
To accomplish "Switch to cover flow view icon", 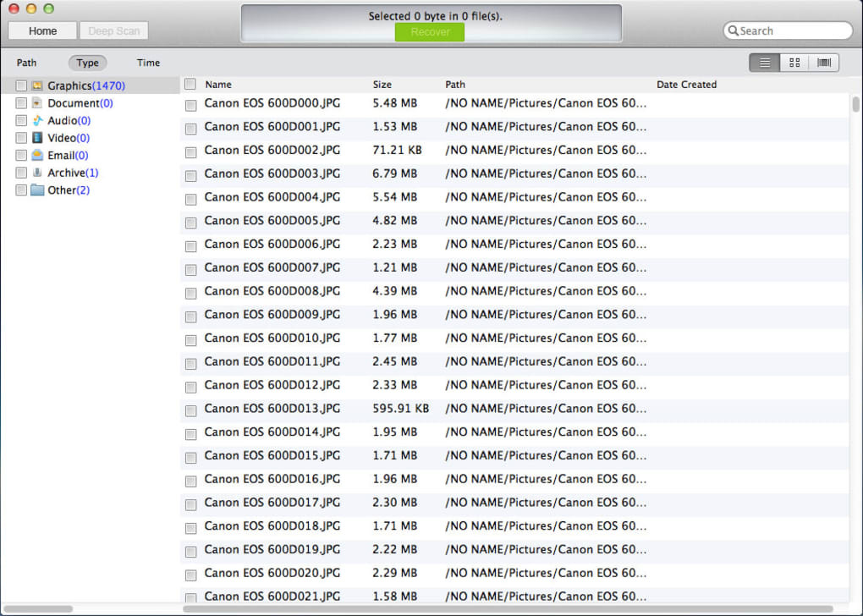I will click(x=824, y=63).
